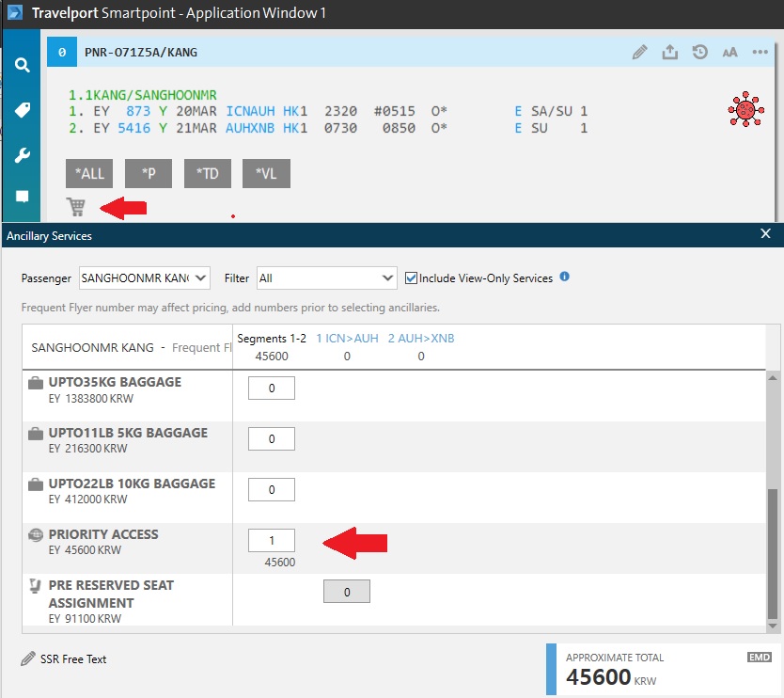This screenshot has height=698, width=784.
Task: Open the Filter dropdown set to All
Action: (x=327, y=278)
